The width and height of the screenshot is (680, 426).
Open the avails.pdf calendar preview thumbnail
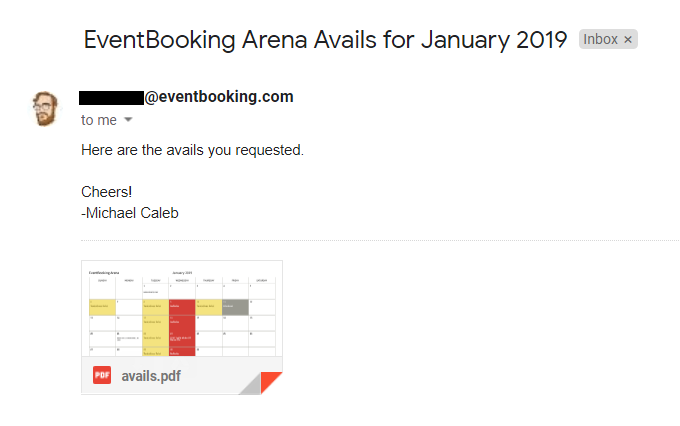(182, 308)
